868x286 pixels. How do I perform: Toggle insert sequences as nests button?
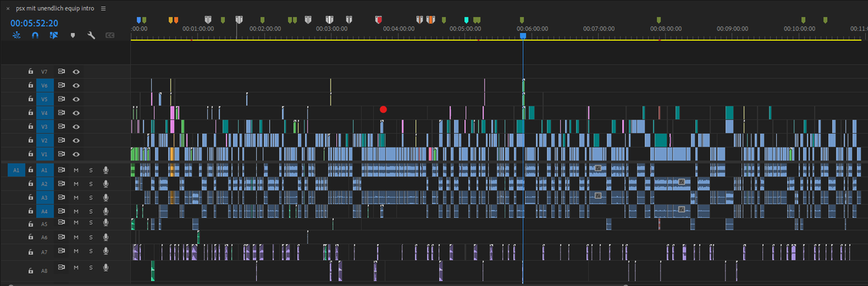coord(17,35)
